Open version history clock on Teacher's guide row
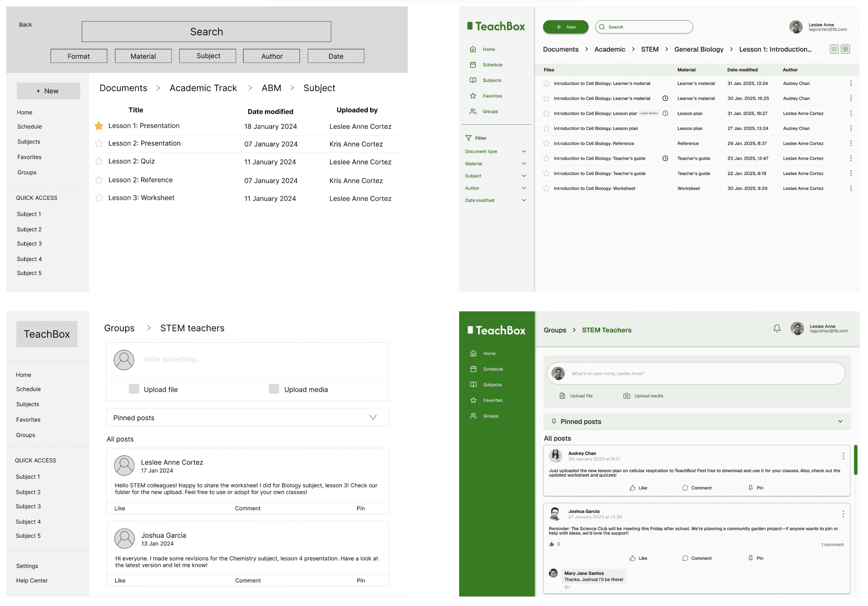Screen dimensions: 868x606 tap(665, 159)
